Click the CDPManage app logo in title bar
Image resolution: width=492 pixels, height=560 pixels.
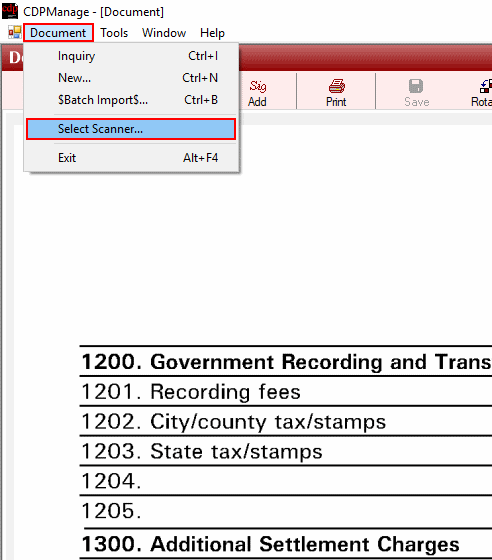10,11
